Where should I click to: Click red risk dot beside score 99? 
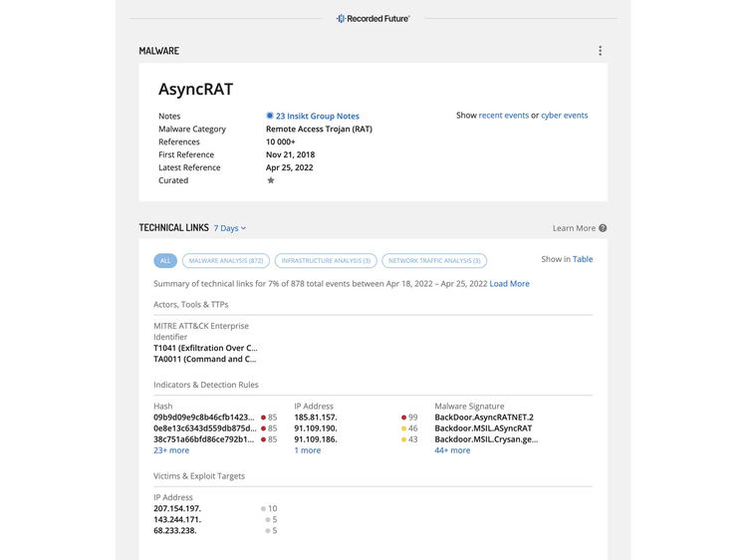pos(401,417)
